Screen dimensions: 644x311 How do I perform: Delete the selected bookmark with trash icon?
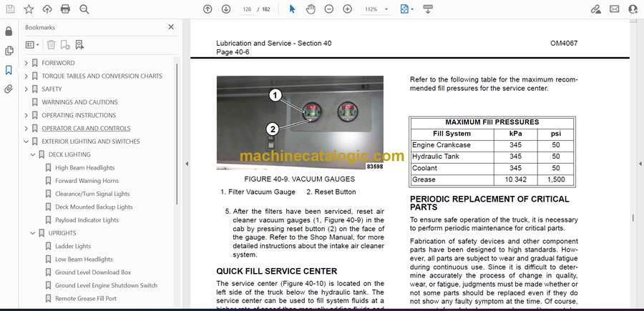51,45
